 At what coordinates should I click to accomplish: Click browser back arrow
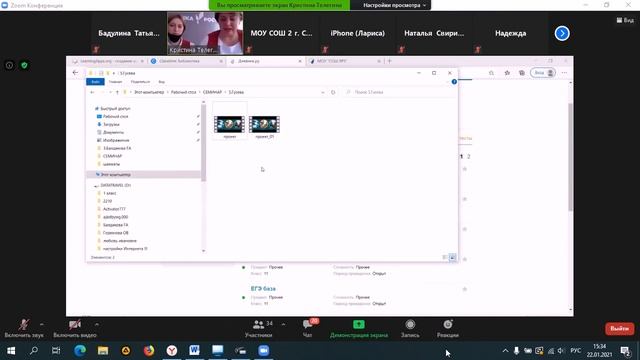point(75,73)
